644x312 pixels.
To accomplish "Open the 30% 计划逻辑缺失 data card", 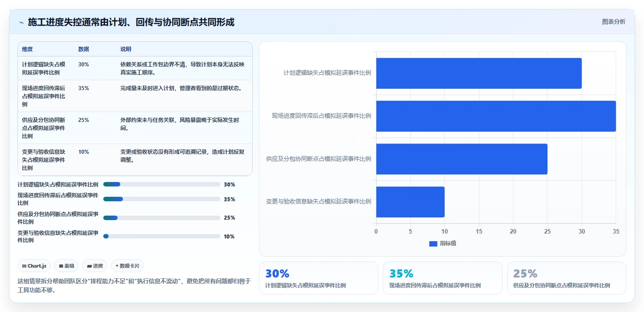I will pos(319,278).
